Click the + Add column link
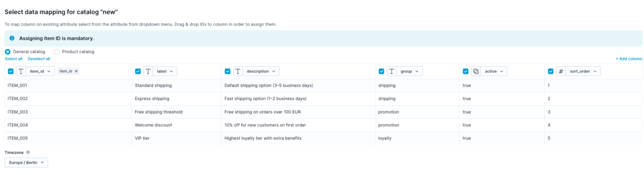Viewport: 644px width, 175px height. point(629,59)
